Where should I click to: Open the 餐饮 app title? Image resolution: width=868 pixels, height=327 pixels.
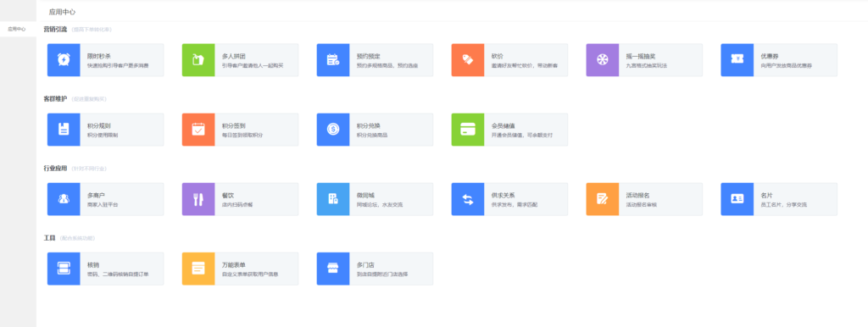pos(227,196)
